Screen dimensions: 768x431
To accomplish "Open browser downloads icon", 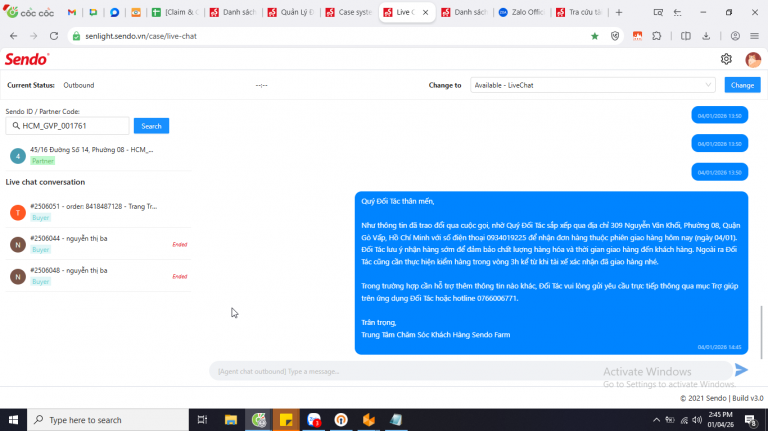I will click(x=706, y=36).
